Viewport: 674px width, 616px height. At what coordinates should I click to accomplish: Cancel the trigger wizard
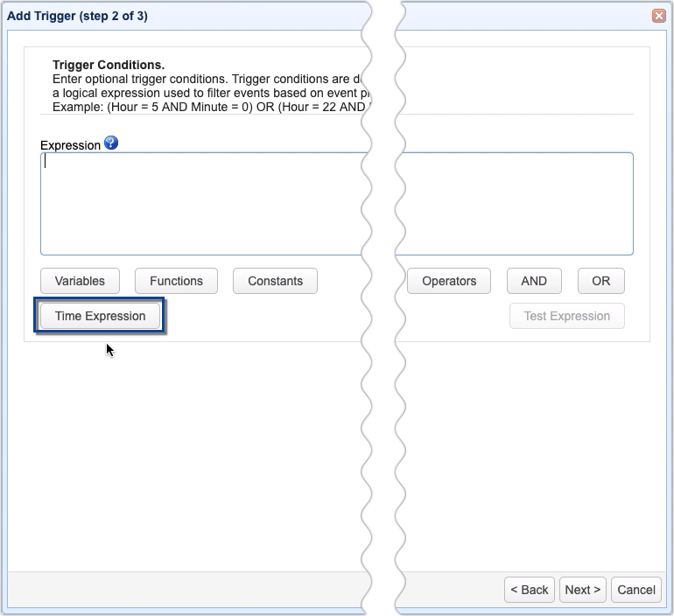point(635,590)
